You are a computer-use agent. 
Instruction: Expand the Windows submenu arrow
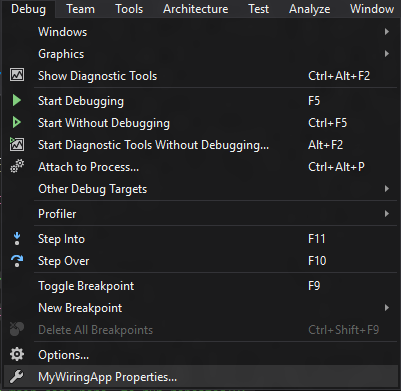(387, 32)
